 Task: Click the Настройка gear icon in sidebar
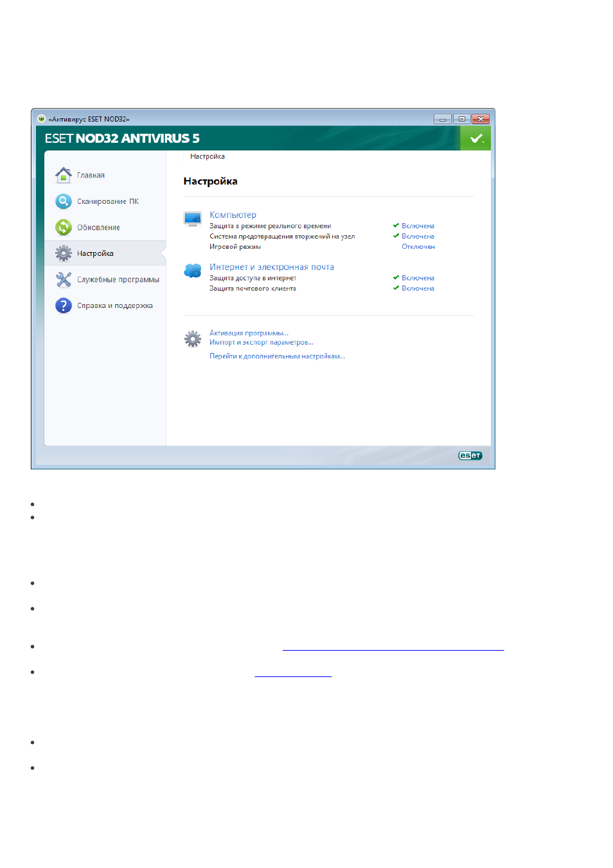click(63, 253)
